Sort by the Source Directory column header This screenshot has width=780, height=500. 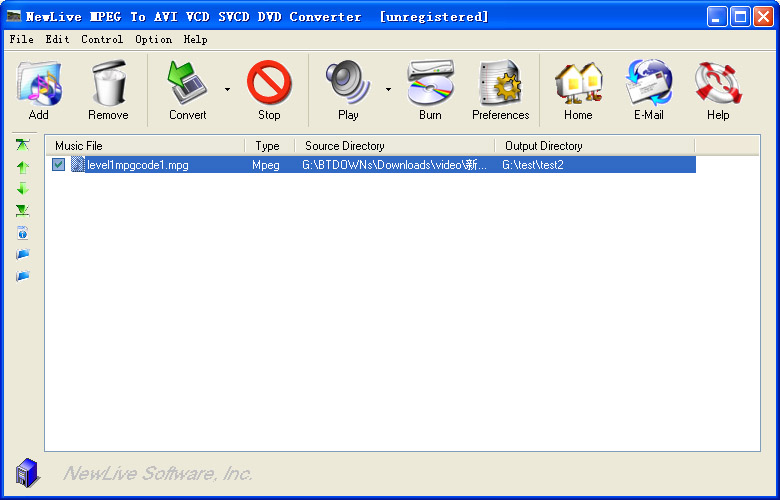point(395,146)
